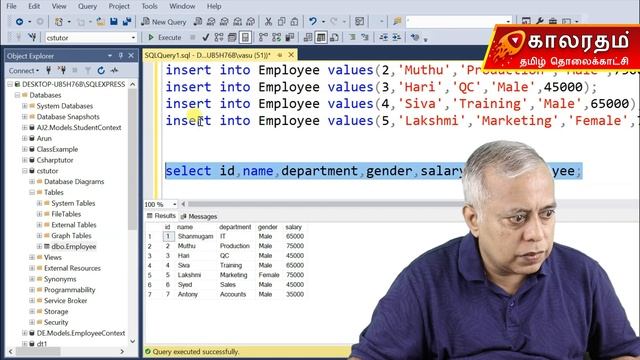Click the Open File folder icon
Screen dimensions: 640x360
click(x=100, y=22)
